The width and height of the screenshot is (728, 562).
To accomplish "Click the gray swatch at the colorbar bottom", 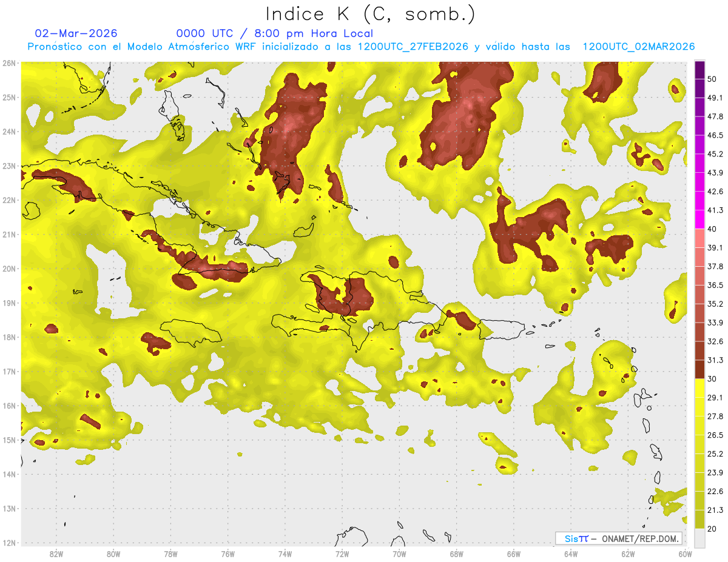I will [x=699, y=537].
